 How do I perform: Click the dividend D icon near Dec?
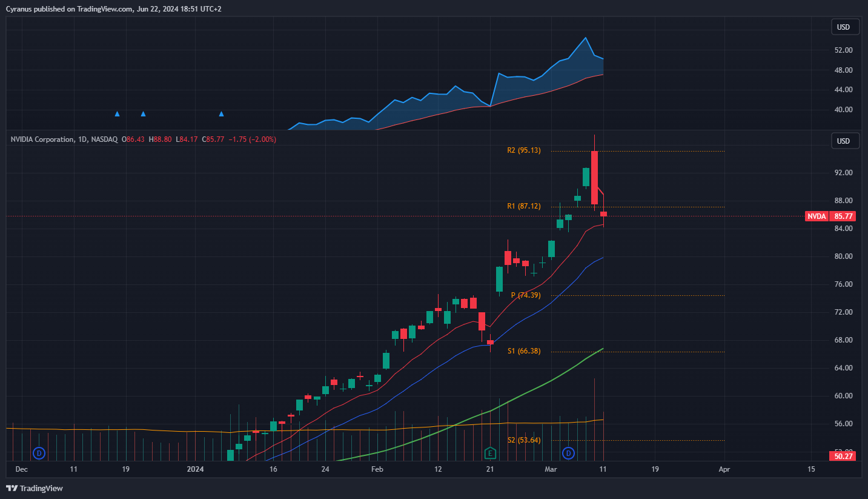tap(39, 453)
